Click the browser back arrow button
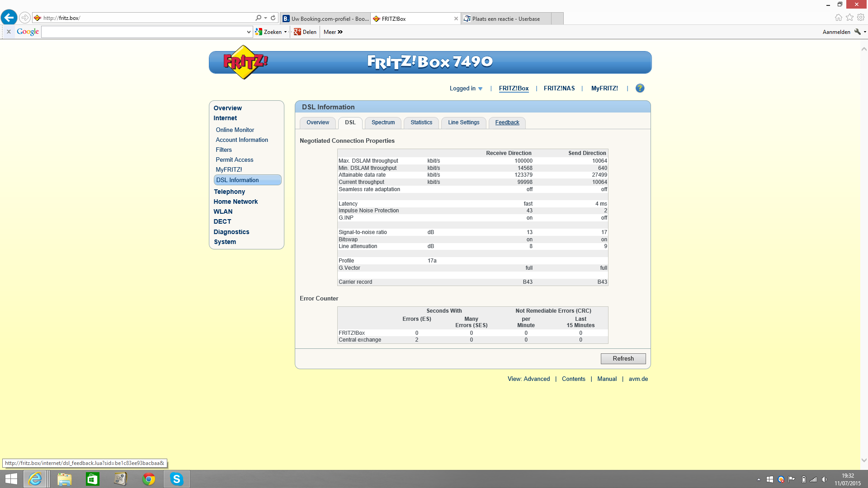 point(9,18)
